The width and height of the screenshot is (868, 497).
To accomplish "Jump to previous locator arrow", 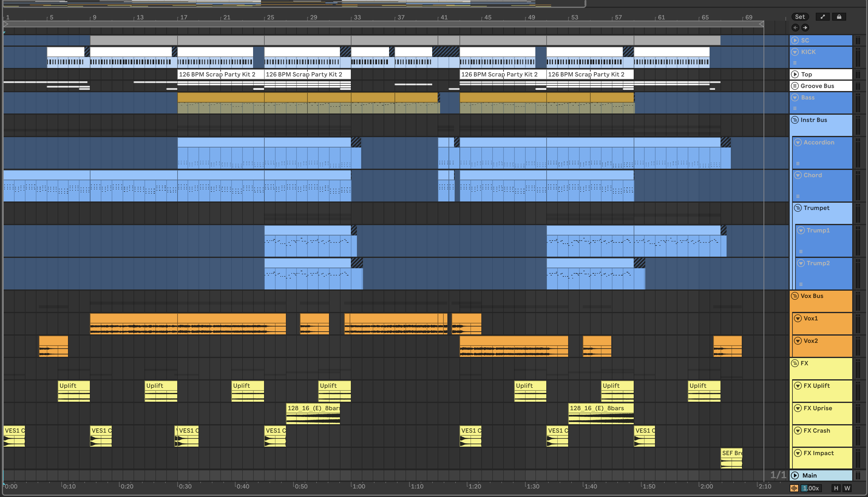I will [x=795, y=28].
